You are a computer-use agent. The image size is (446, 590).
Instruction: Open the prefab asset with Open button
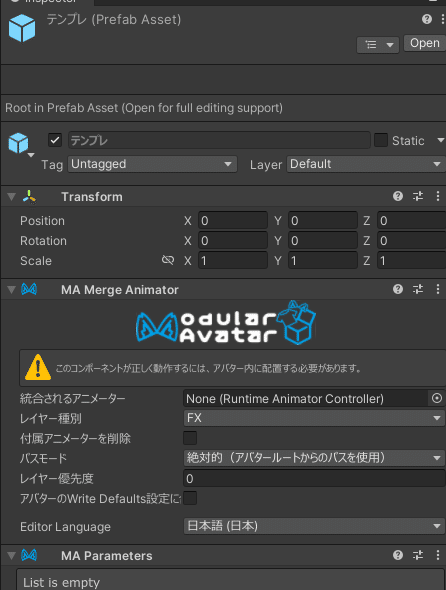(x=425, y=43)
